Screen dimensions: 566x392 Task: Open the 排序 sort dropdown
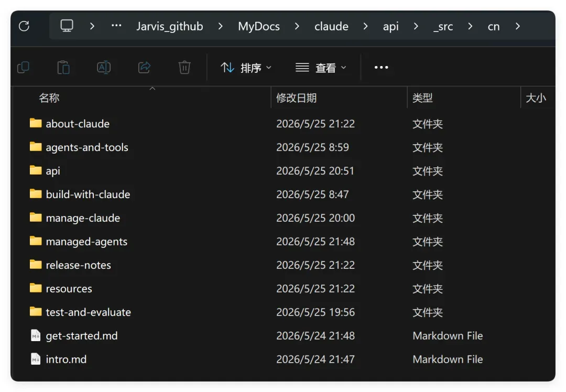click(x=246, y=68)
